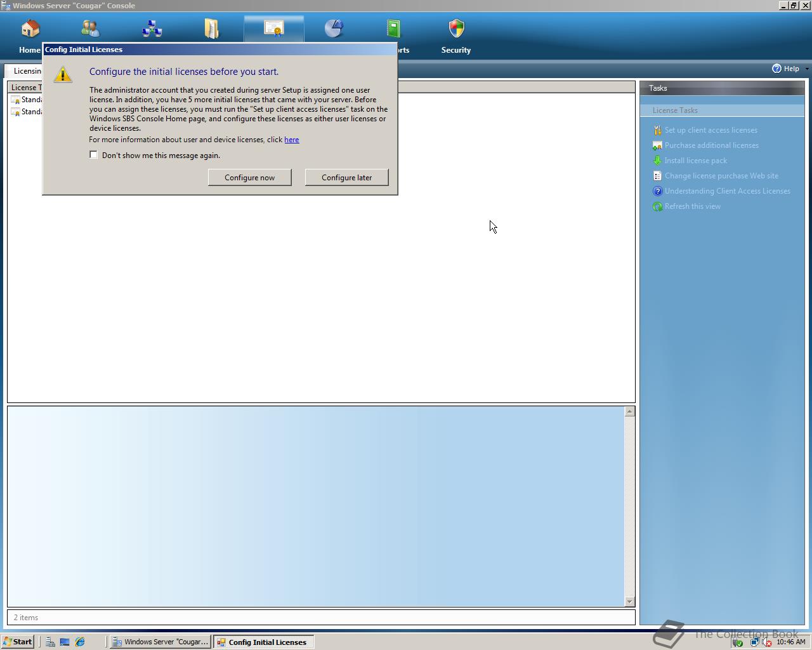Image resolution: width=812 pixels, height=650 pixels.
Task: Click the Install license pack arrow icon
Action: coord(657,161)
